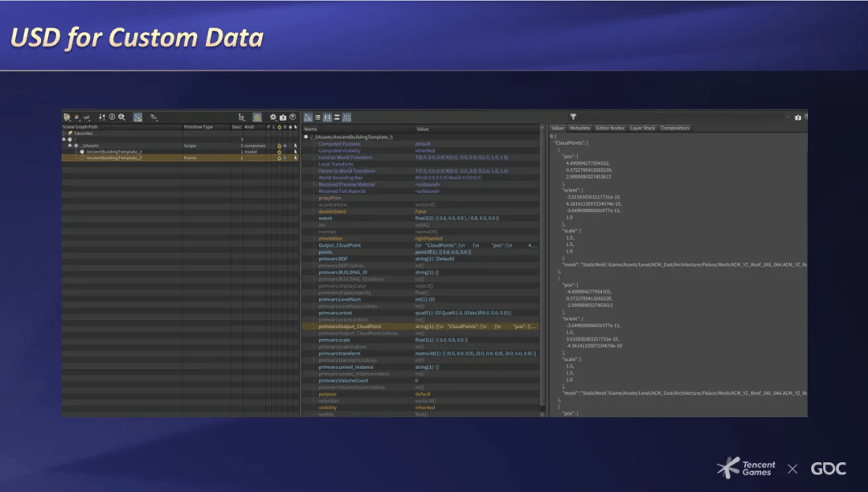
Task: Click the Scene Graph Path column header
Action: point(80,127)
